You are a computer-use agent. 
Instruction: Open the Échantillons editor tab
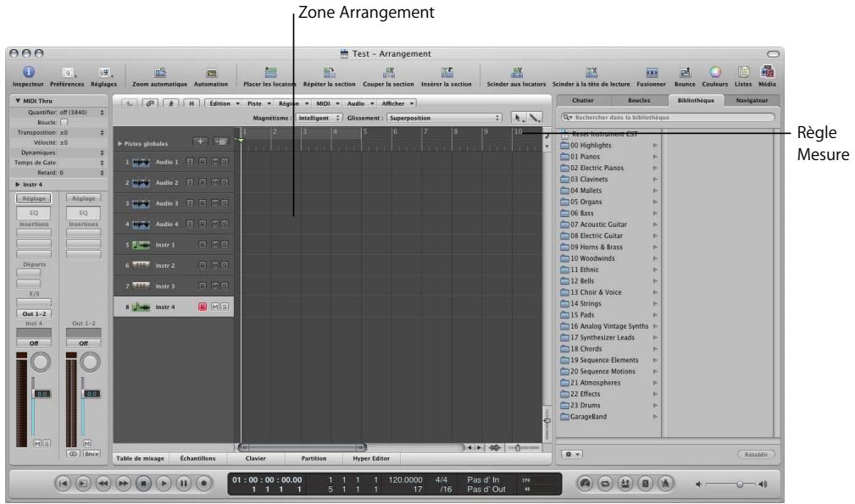[198, 459]
